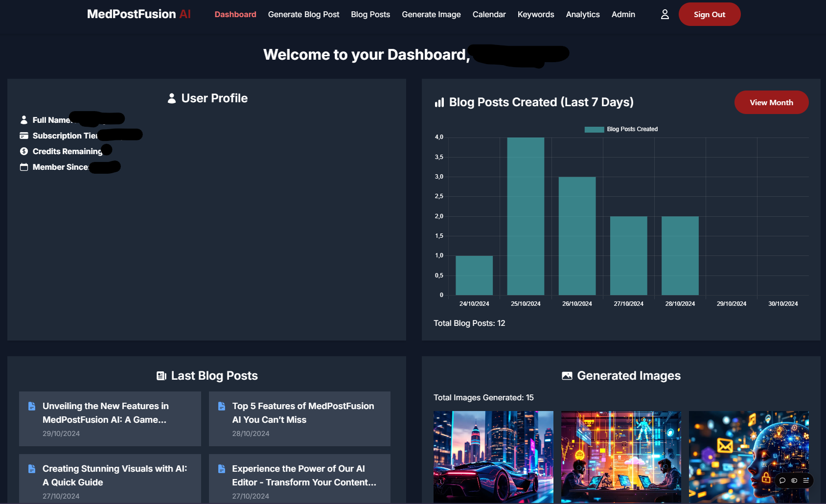This screenshot has height=504, width=826.
Task: Click the 26/10/2024 chart bar
Action: pos(577,236)
